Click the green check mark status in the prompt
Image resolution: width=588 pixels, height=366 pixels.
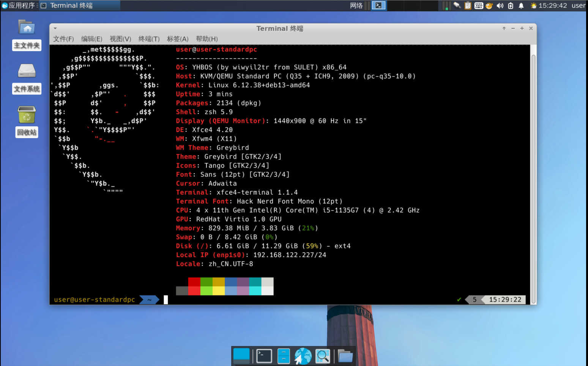pos(459,300)
